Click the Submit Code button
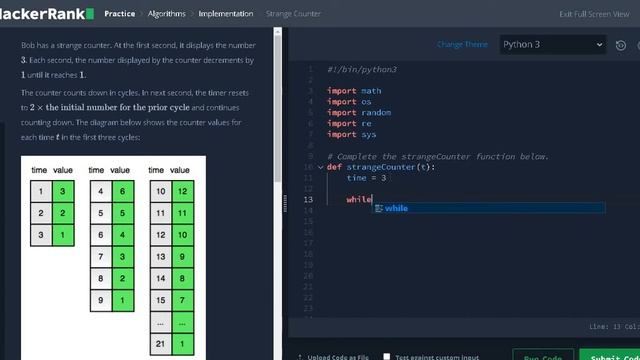640x360 pixels. point(611,355)
